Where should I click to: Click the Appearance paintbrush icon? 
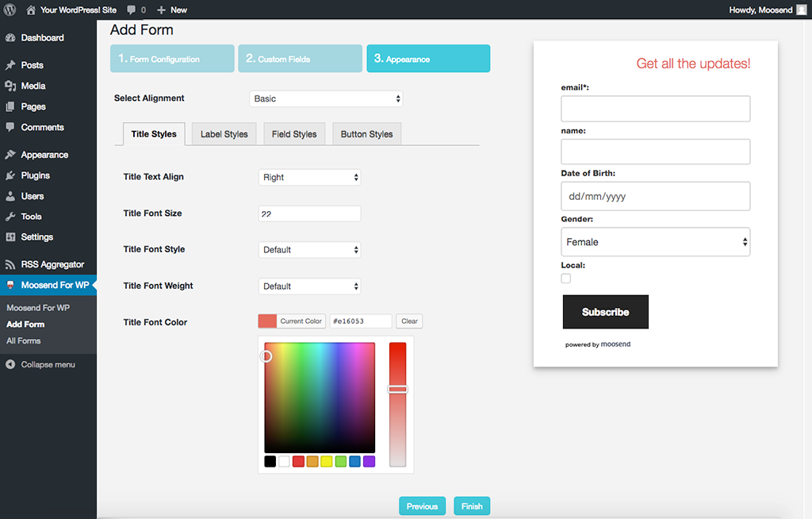click(x=10, y=155)
